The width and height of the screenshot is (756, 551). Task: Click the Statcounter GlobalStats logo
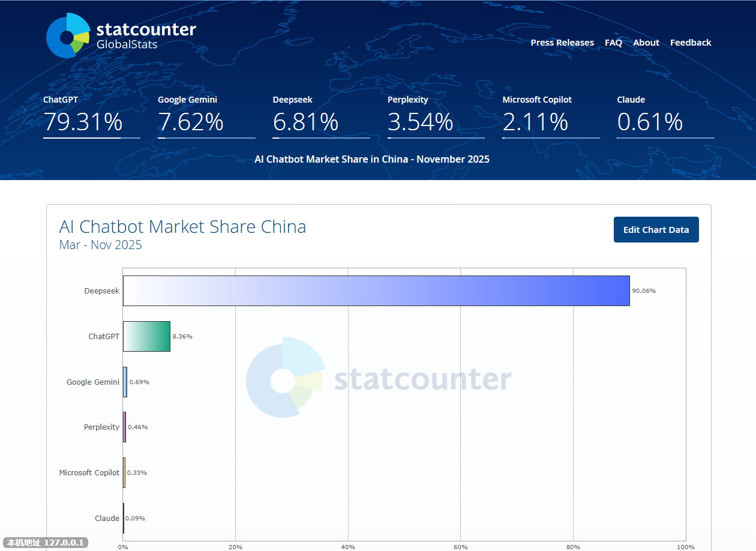(x=121, y=36)
